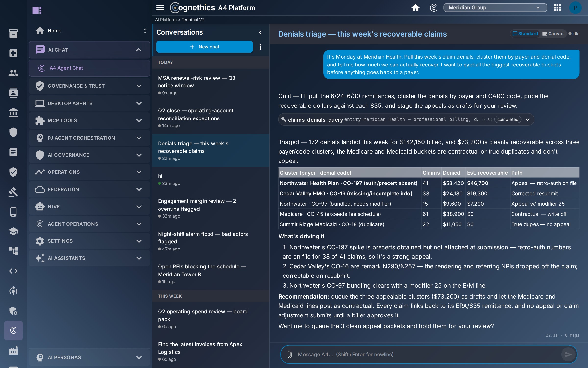Viewport: 588px width, 368px height.
Task: Click the rotating diamond icon in left rail
Action: point(13,291)
